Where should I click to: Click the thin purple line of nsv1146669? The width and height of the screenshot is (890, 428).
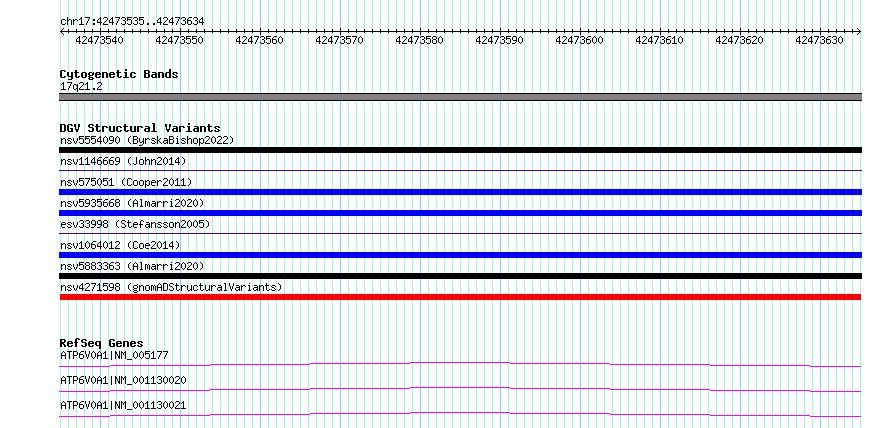pos(460,170)
